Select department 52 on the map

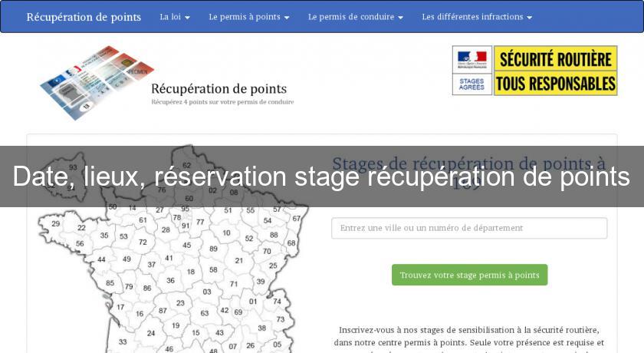249,239
